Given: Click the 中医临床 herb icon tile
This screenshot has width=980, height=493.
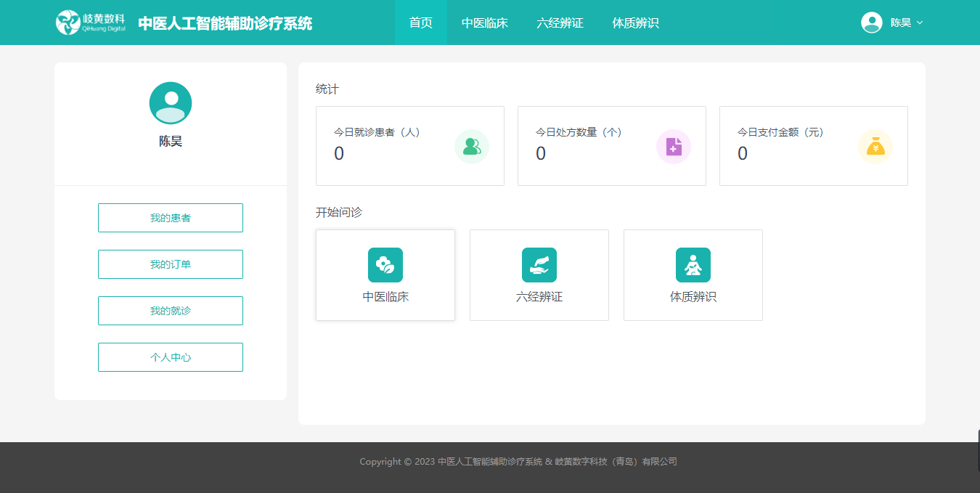Looking at the screenshot, I should tap(385, 265).
